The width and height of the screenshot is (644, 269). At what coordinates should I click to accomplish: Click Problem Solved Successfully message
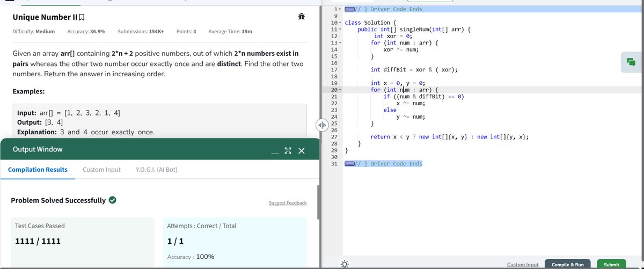pos(58,200)
